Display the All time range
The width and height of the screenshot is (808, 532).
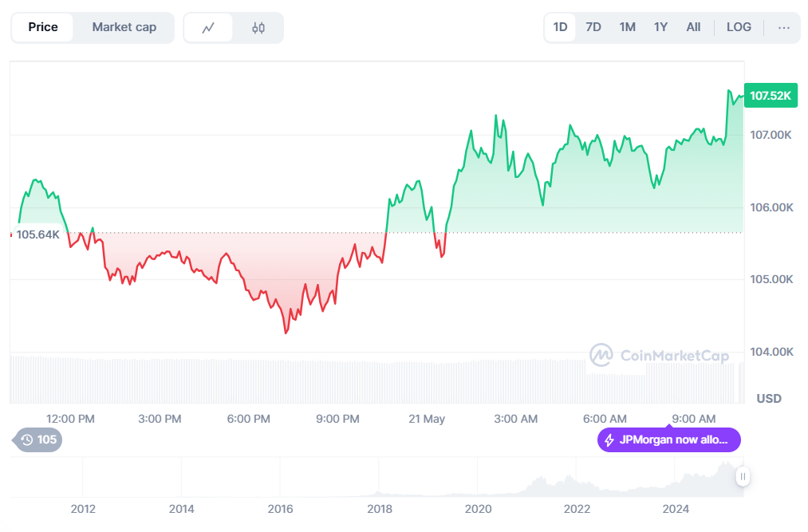click(693, 27)
